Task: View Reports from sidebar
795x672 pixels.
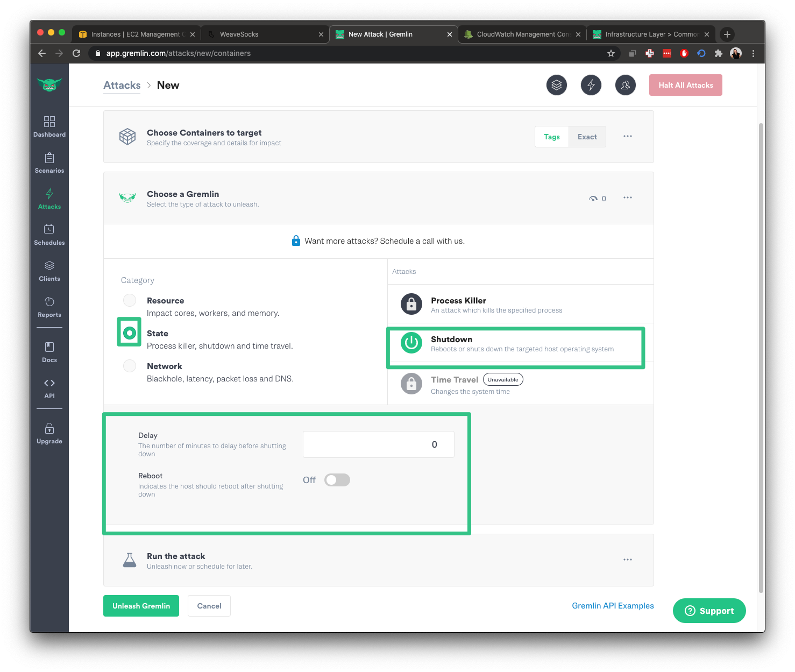Action: 49,307
